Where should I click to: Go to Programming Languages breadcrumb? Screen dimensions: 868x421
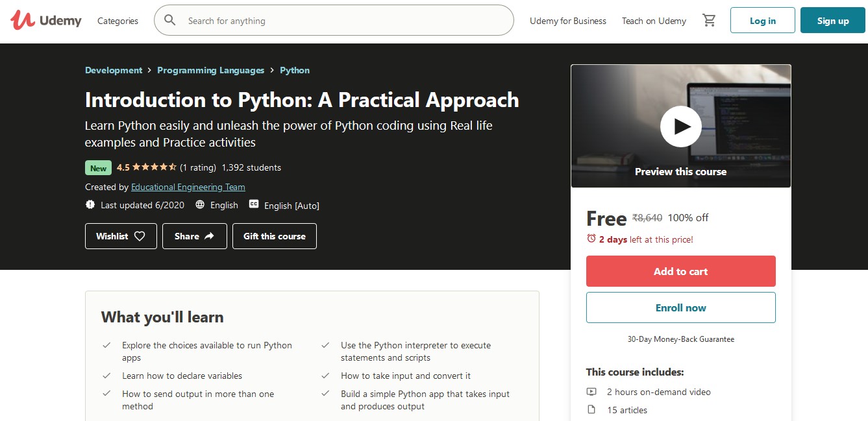pos(210,70)
